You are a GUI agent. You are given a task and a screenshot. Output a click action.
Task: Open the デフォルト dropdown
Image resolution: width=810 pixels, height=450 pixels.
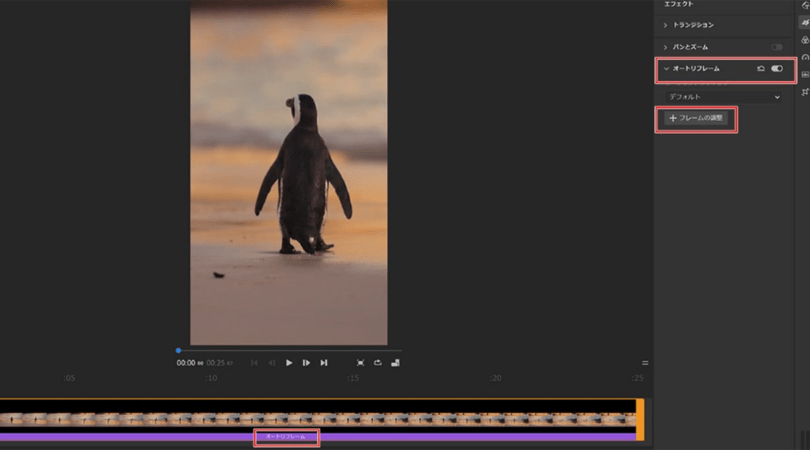724,97
